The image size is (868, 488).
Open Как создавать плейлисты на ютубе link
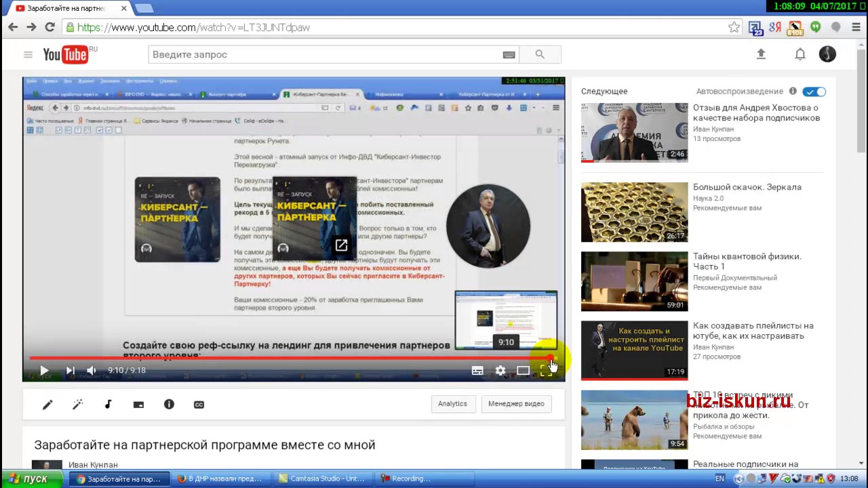753,331
